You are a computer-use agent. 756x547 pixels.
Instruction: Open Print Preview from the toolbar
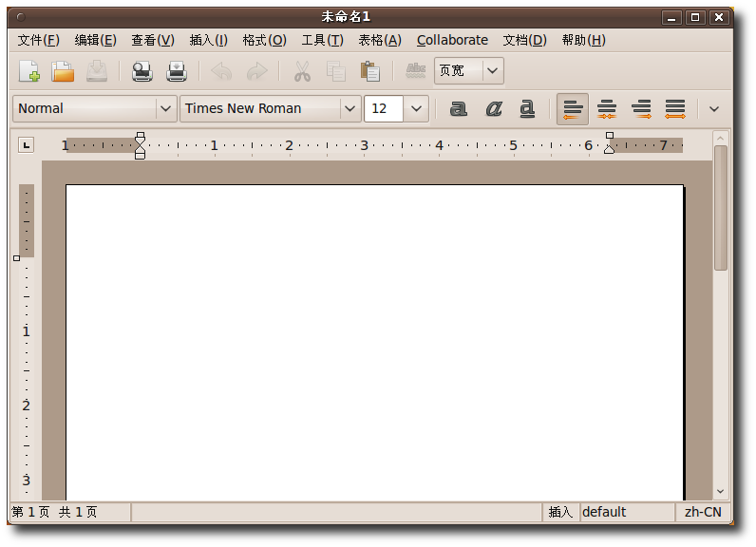click(x=142, y=71)
